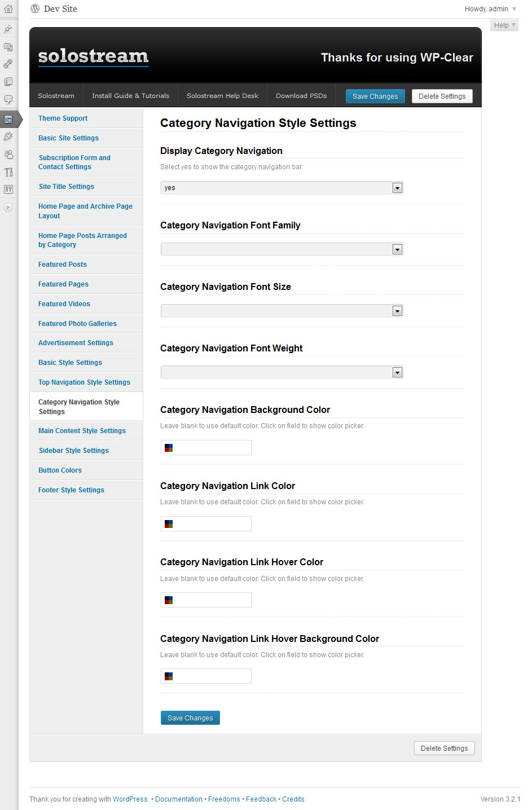Image resolution: width=532 pixels, height=810 pixels.
Task: Open Pages icon in admin sidebar
Action: 8,82
